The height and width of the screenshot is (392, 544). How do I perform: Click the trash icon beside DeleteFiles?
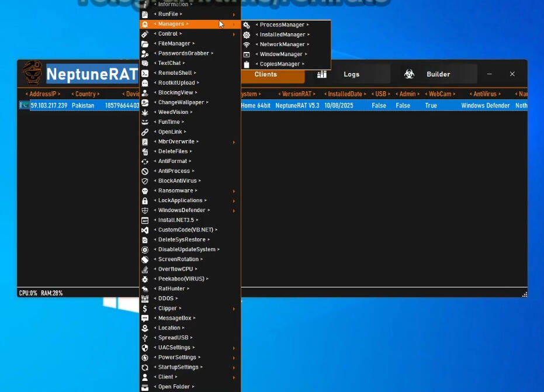[x=145, y=151]
